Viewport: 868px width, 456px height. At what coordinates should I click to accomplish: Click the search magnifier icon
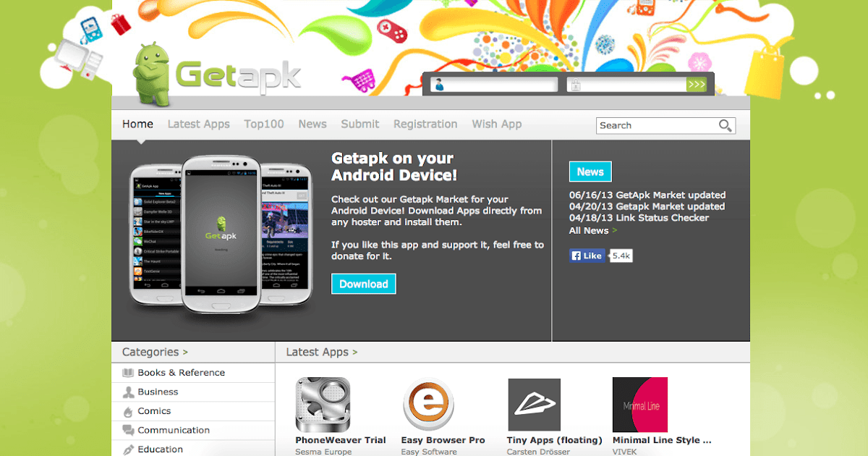pyautogui.click(x=725, y=125)
